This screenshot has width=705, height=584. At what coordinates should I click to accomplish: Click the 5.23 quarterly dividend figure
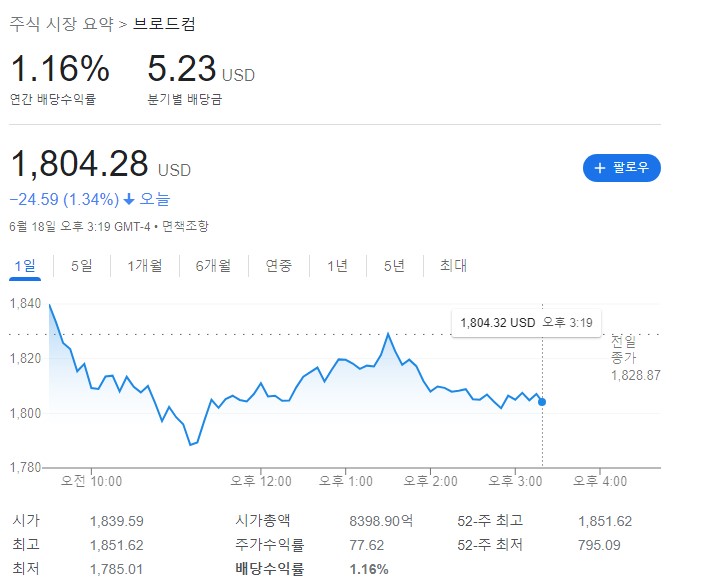(182, 68)
